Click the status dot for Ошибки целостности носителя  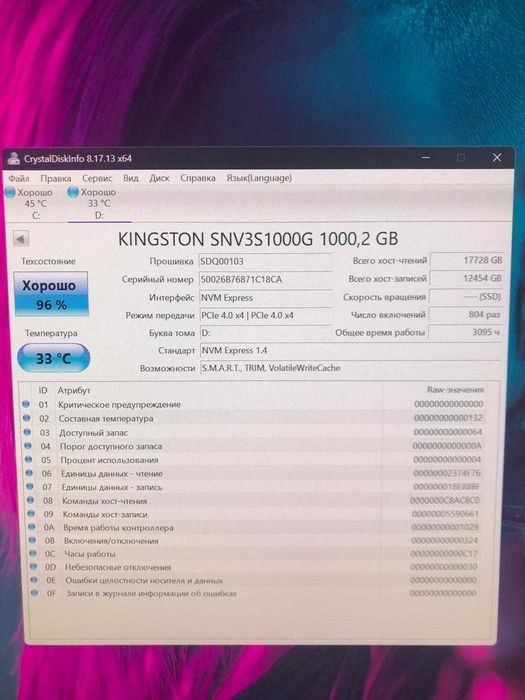point(34,580)
